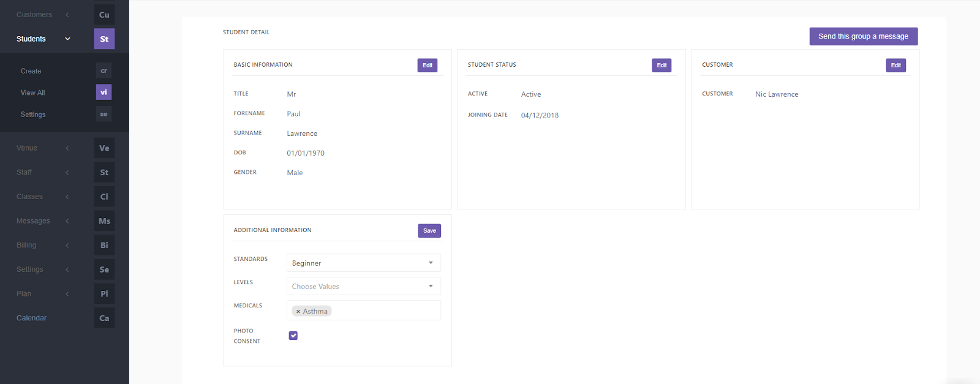Click the title value 'Mr'
Screen dimensions: 980x384
(292, 94)
